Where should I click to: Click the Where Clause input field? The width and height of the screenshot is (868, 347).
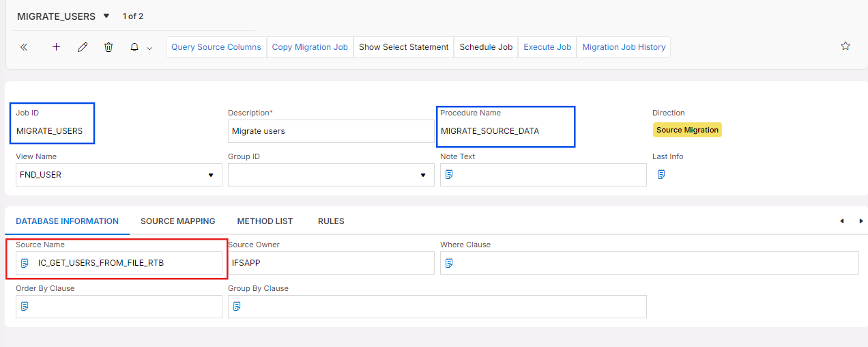[x=650, y=263]
